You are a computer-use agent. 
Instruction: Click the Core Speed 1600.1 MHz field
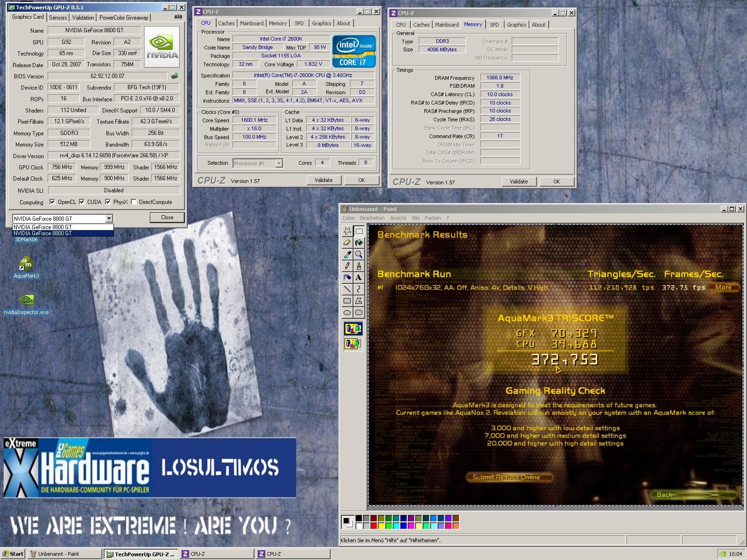[254, 120]
